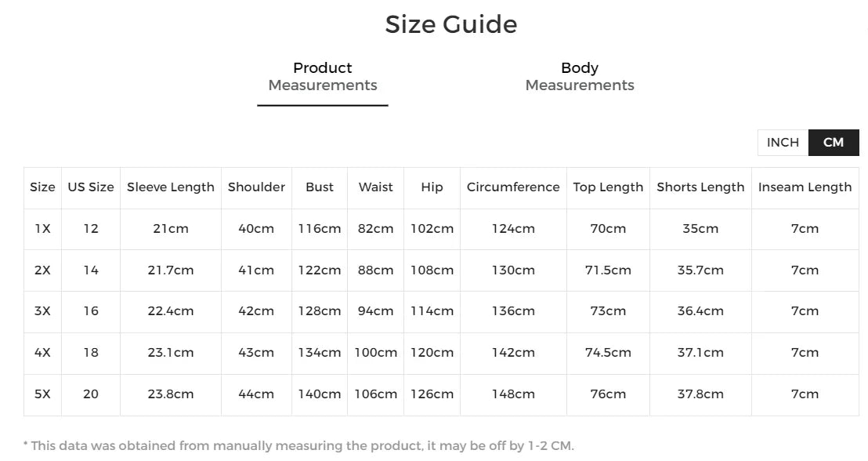Image resolution: width=868 pixels, height=461 pixels.
Task: Select the INCH/CM unit switcher
Action: point(807,142)
